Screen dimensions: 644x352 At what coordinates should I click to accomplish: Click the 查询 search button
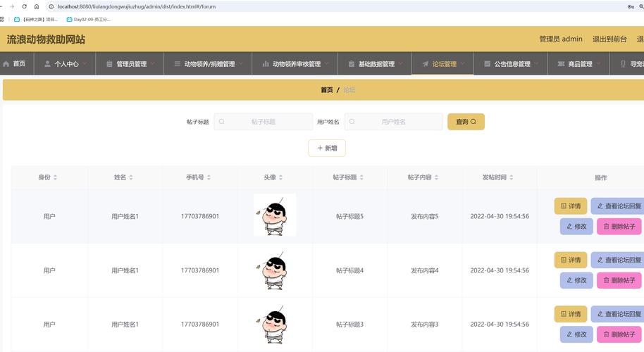466,122
